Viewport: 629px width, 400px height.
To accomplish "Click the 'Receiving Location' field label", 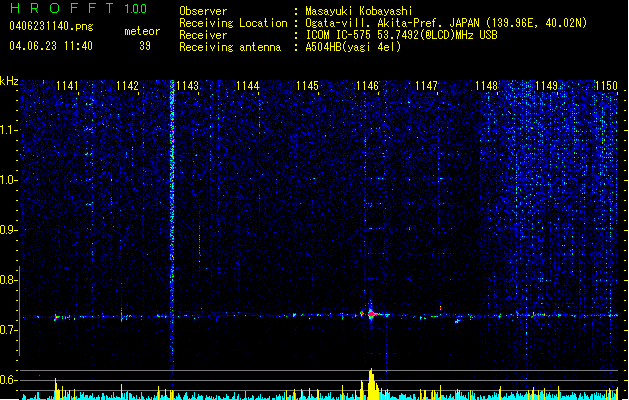I will pos(233,23).
